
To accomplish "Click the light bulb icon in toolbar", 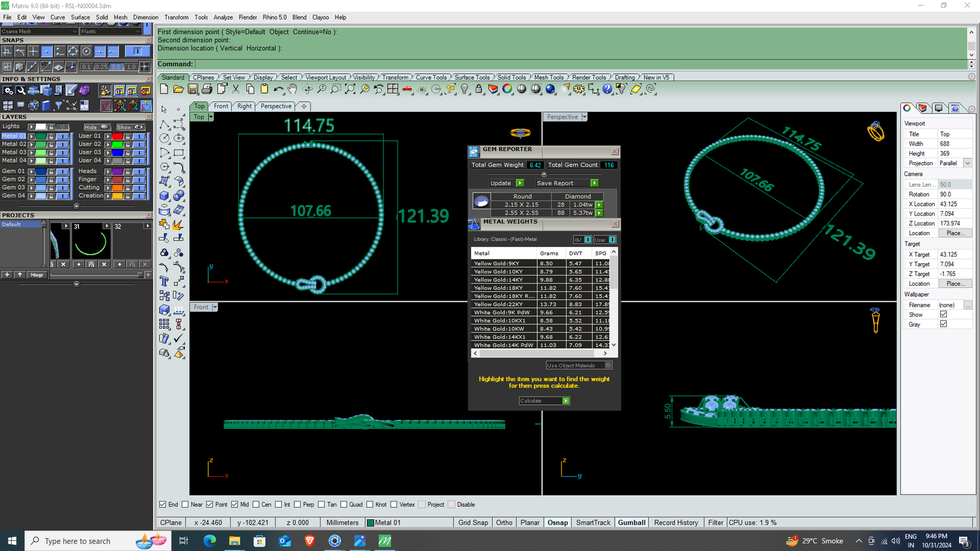I will point(464,89).
